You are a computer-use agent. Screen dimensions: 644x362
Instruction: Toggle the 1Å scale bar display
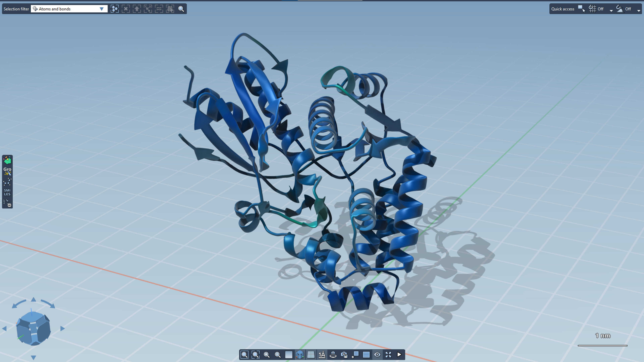pos(322,354)
